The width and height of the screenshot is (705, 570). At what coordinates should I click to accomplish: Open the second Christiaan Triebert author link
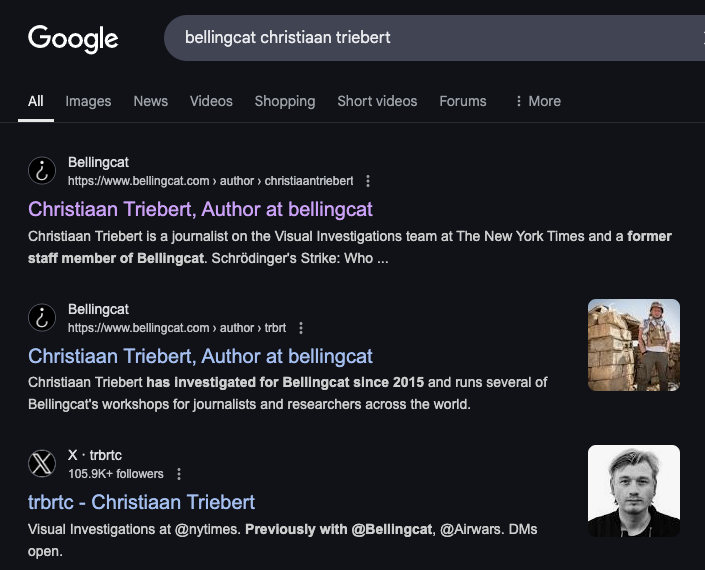tap(200, 356)
